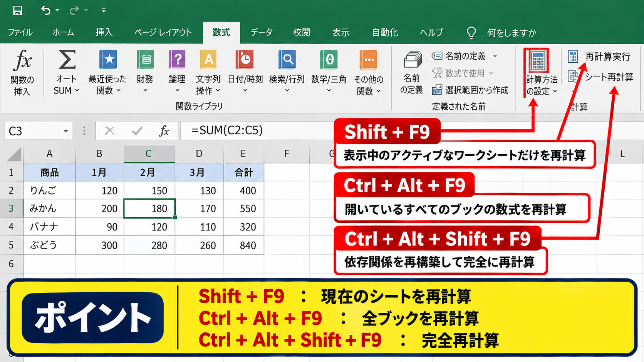This screenshot has width=644, height=362.
Task: Click the Save icon in quick access toolbar
Action: click(x=17, y=10)
